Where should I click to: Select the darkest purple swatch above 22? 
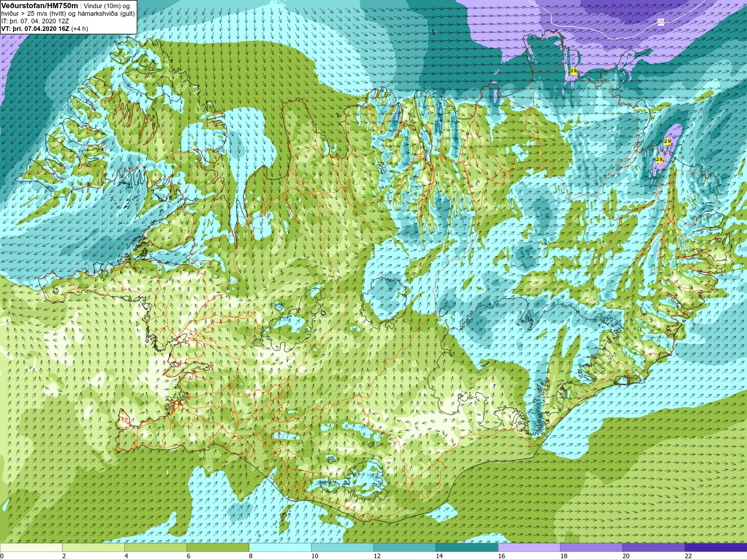tap(715, 548)
